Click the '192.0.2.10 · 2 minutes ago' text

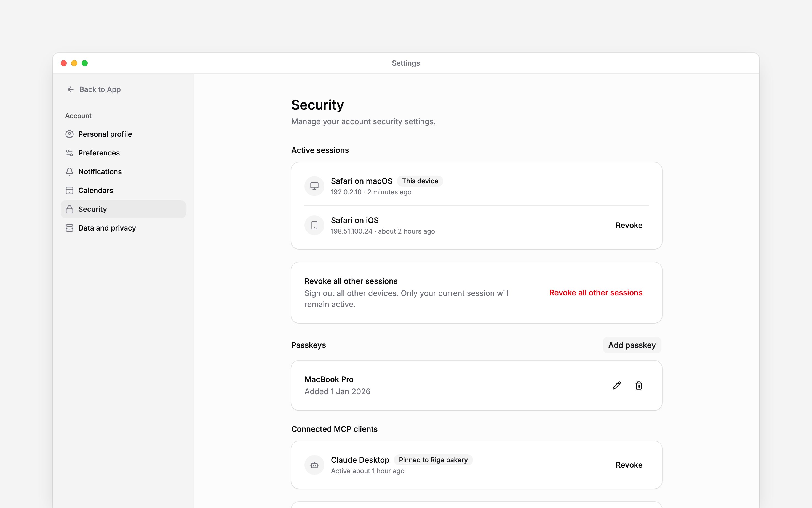tap(371, 192)
